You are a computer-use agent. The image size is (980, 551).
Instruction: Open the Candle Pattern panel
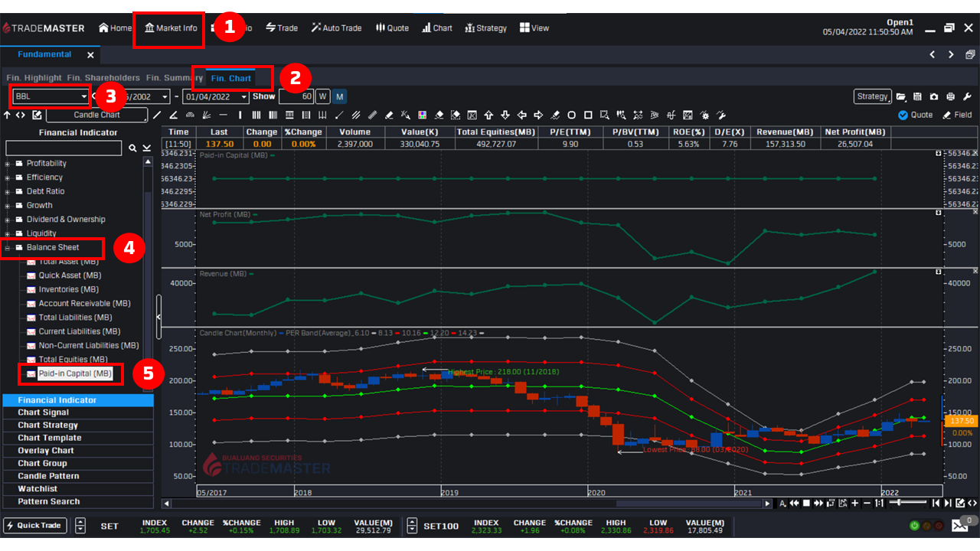click(x=78, y=476)
